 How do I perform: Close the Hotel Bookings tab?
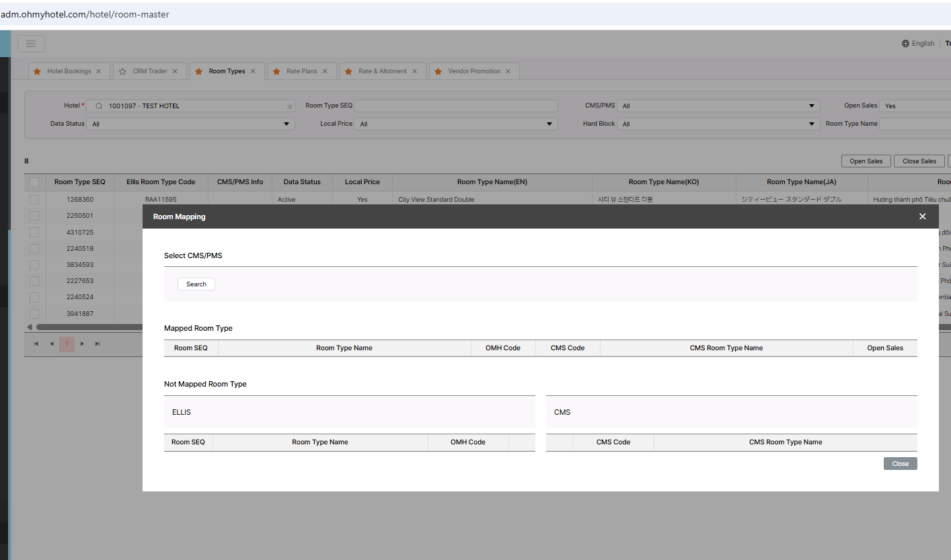[x=98, y=71]
